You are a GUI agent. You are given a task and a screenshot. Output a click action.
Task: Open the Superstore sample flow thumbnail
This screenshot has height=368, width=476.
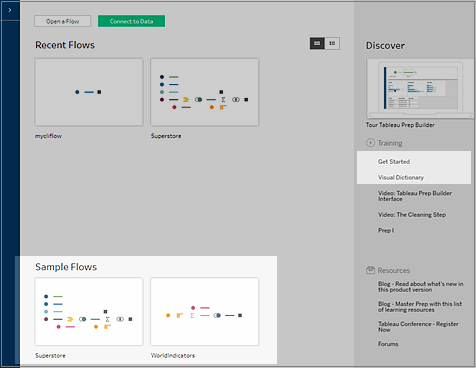89,312
